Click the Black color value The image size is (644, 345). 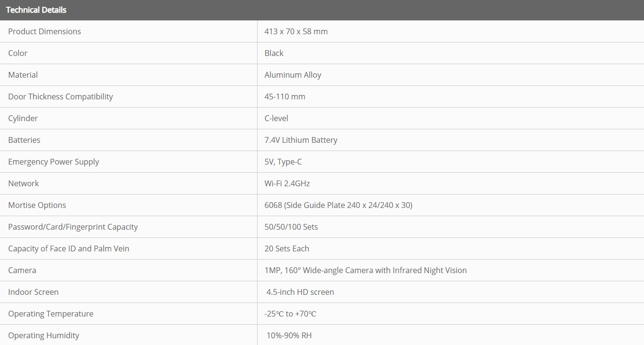(274, 53)
